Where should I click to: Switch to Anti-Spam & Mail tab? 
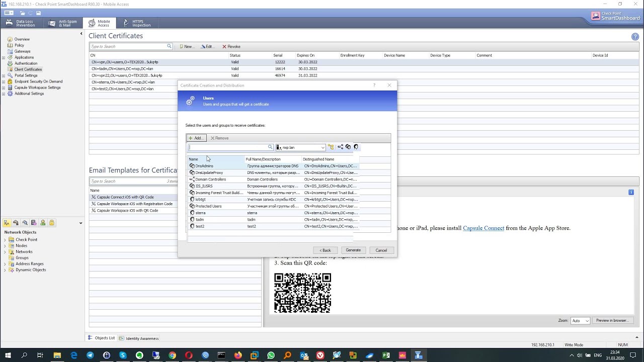point(63,23)
